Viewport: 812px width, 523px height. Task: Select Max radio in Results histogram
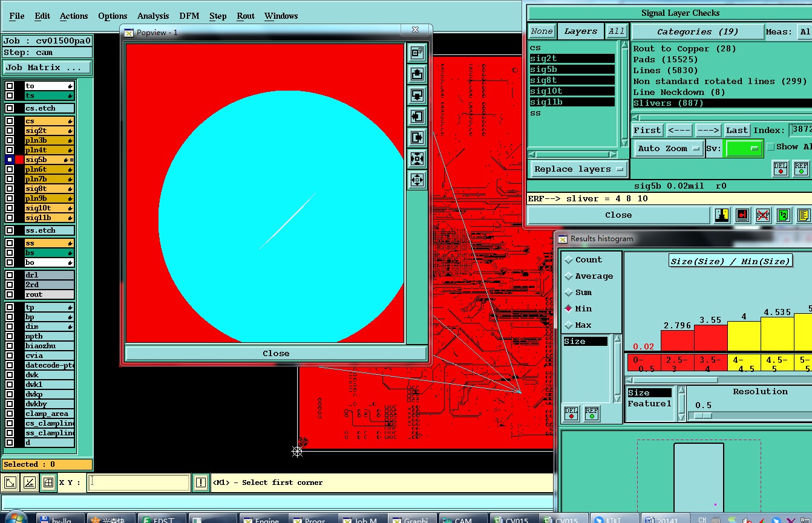tap(569, 325)
